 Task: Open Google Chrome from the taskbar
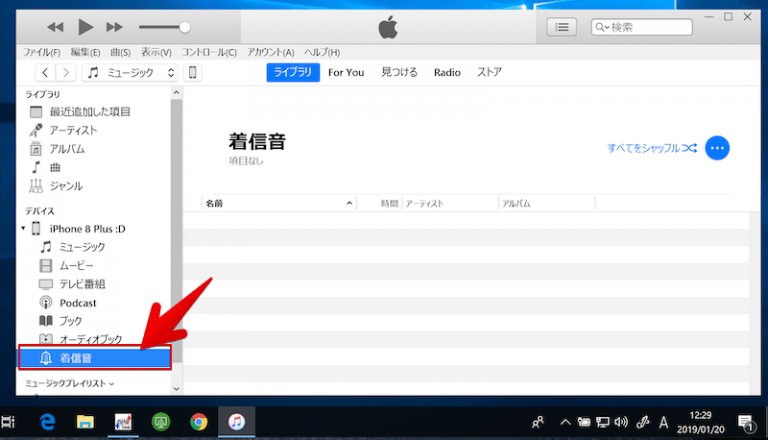click(x=198, y=422)
